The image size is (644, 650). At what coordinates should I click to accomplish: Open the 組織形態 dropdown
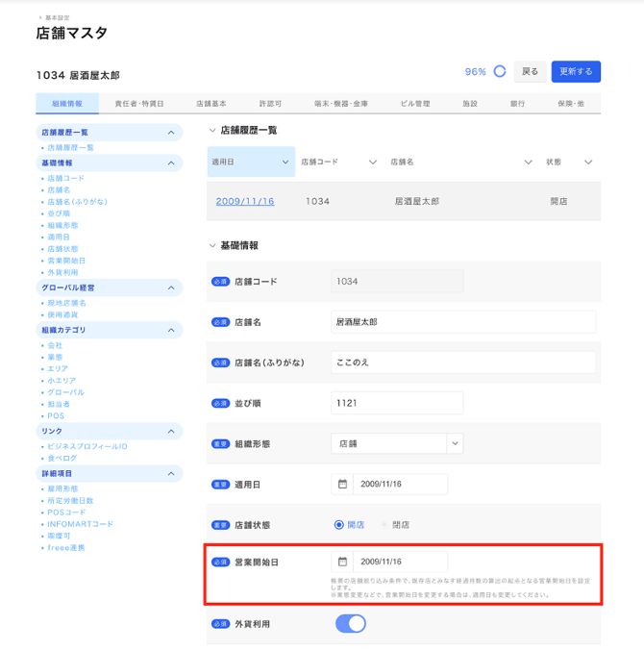[455, 443]
